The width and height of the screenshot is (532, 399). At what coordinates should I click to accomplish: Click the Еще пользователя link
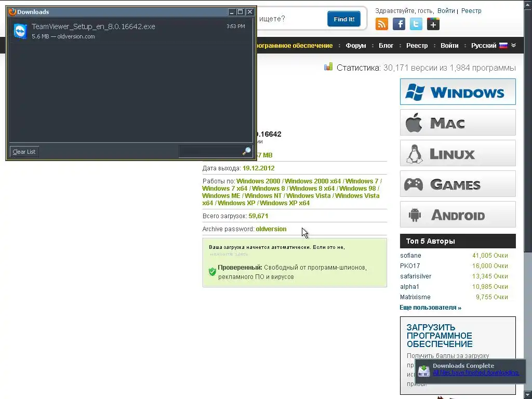(x=431, y=308)
